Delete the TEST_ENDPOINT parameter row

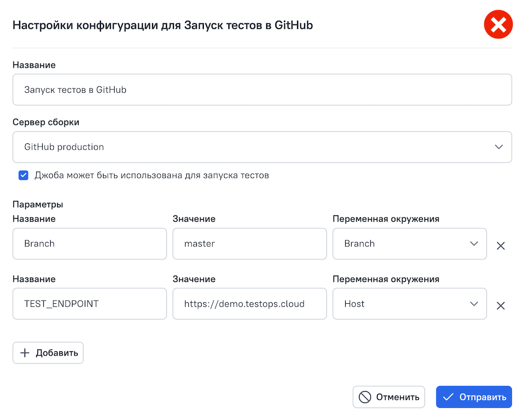point(500,306)
